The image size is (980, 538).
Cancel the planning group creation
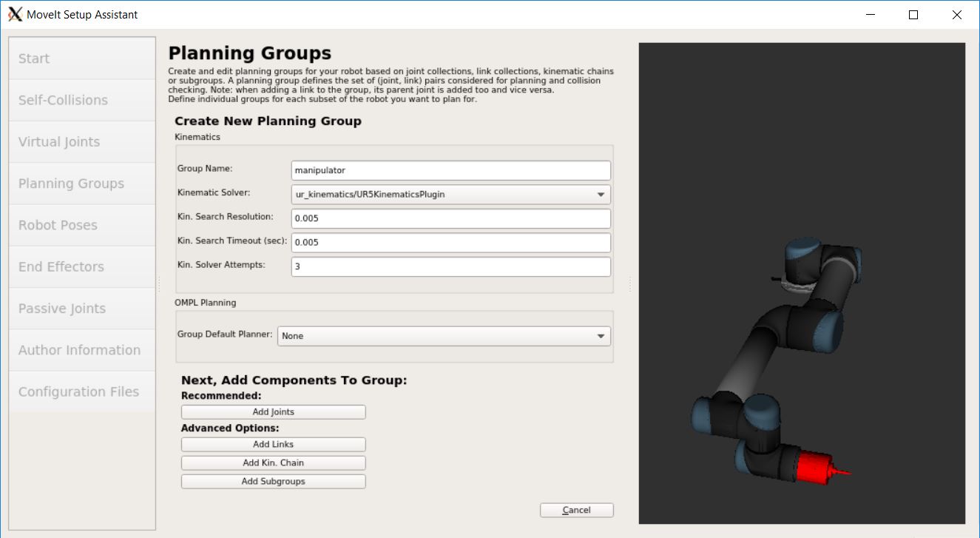click(x=576, y=509)
